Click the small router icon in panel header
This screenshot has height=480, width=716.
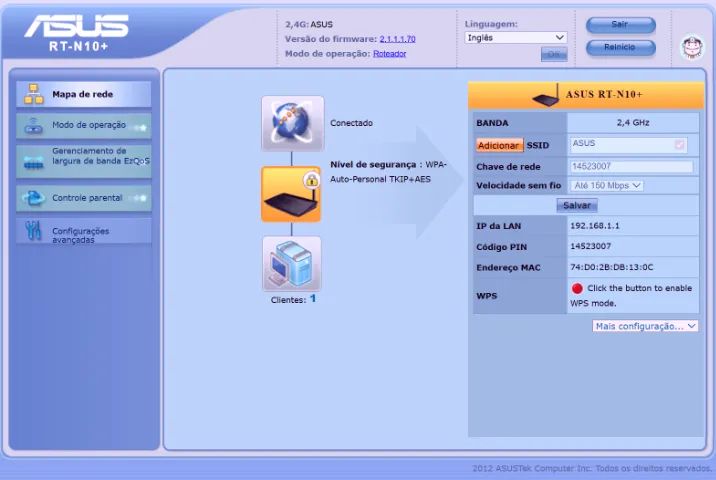547,95
